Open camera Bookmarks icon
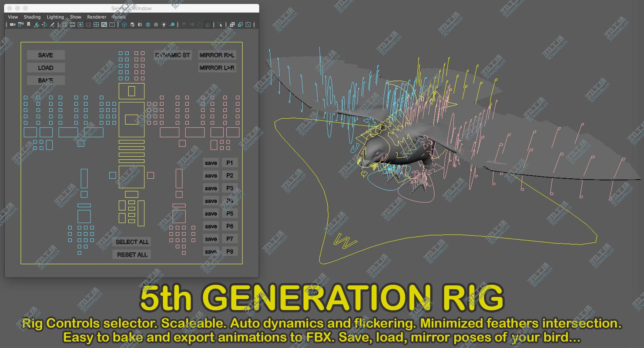The height and width of the screenshot is (348, 644). click(29, 25)
